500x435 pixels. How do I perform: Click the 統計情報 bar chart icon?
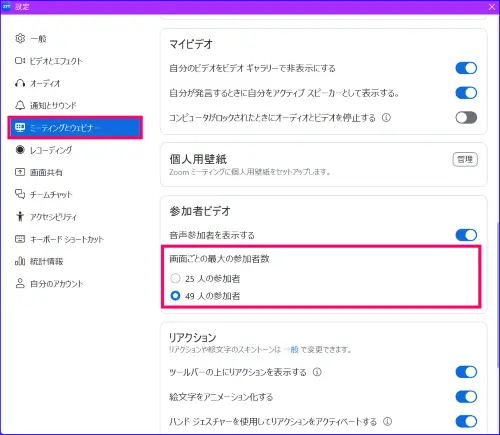(20, 261)
